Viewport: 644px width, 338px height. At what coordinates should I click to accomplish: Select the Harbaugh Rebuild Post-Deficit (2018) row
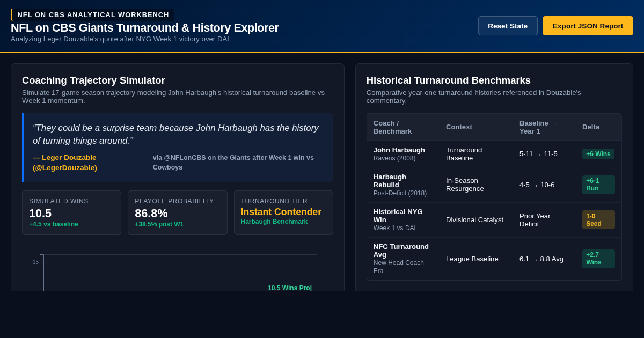tap(494, 185)
